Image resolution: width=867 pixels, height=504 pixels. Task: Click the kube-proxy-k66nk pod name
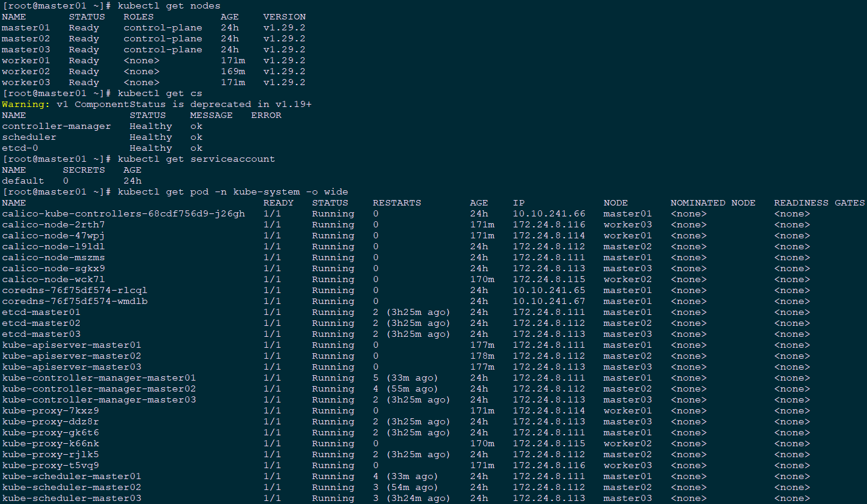(x=50, y=443)
